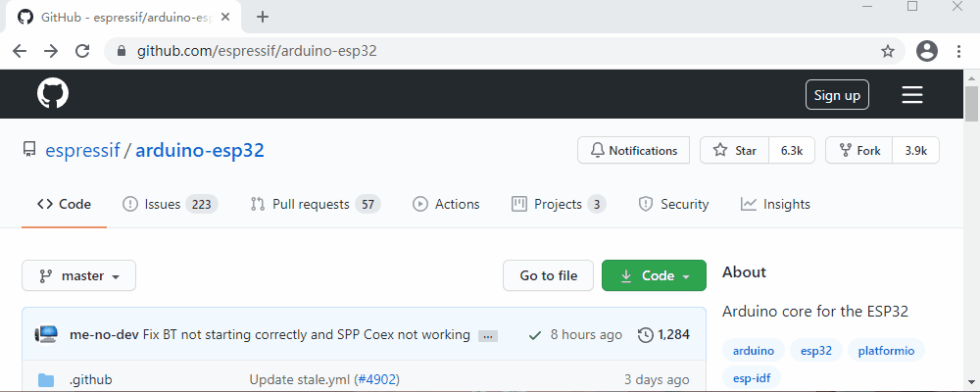Screen dimensions: 980x392
Task: Click the About heading
Action: pos(744,272)
